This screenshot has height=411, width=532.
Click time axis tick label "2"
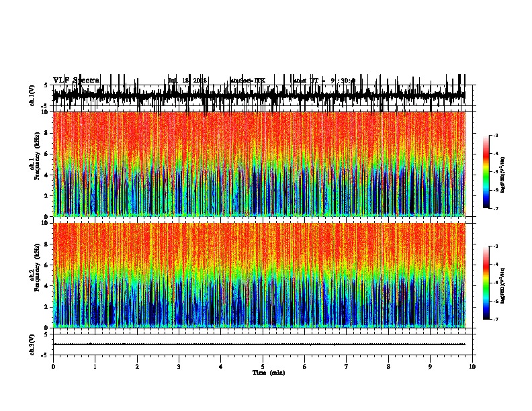[x=137, y=367]
